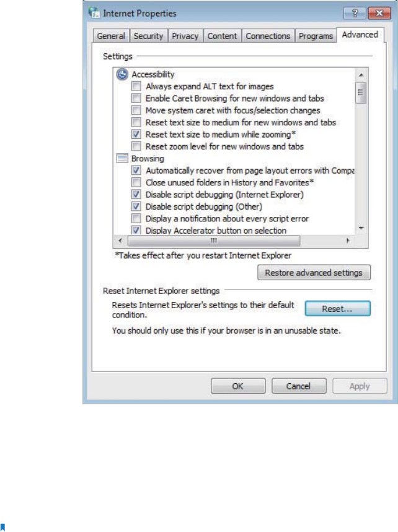Click the horizontal scroll right arrow
The width and height of the screenshot is (398, 532).
click(348, 241)
